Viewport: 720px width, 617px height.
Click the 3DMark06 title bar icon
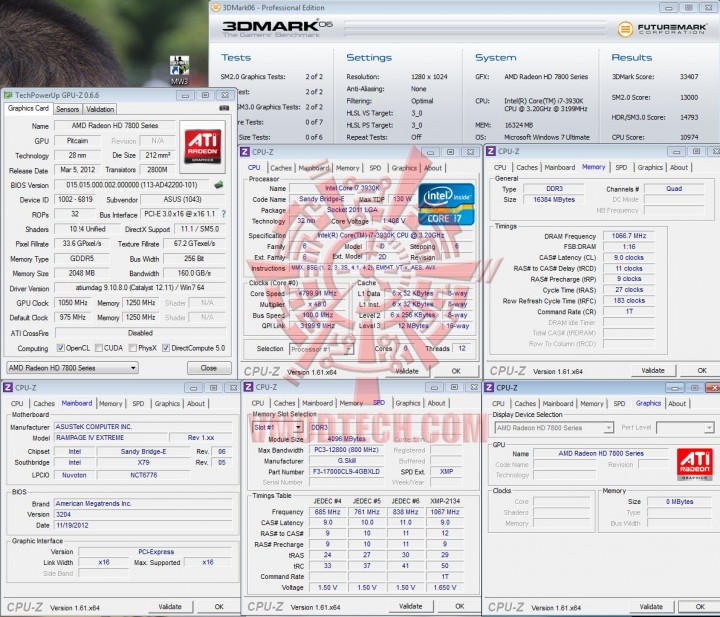click(215, 7)
